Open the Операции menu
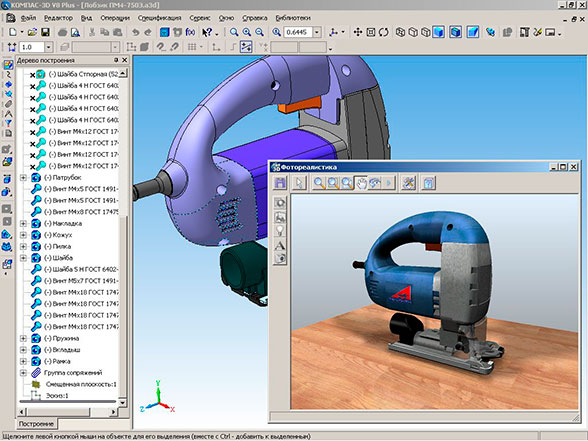The image size is (588, 441). coord(115,18)
